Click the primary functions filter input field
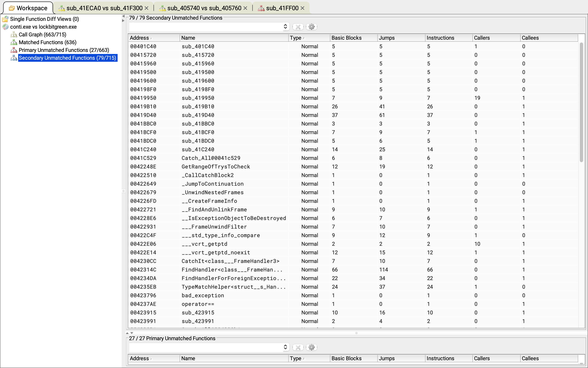Screen dimensions: 588x368 tap(206, 347)
